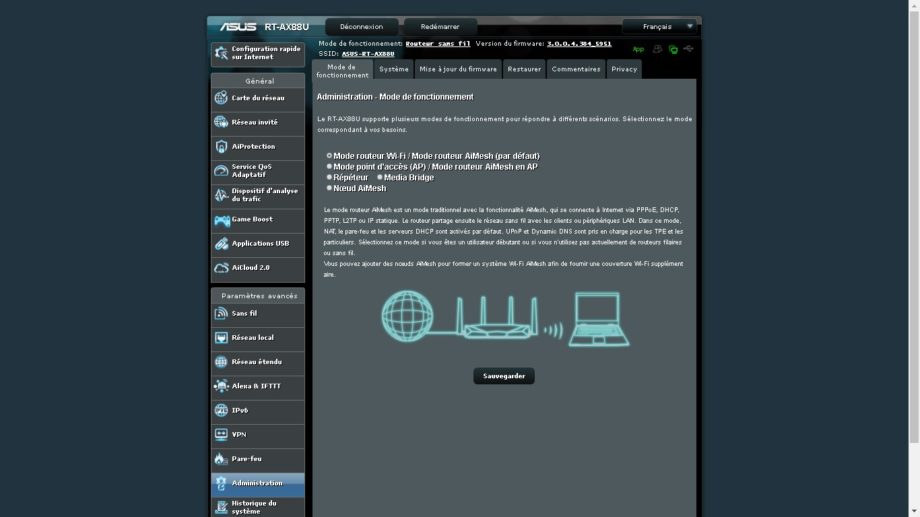The width and height of the screenshot is (920, 517).
Task: Select the Media Bridge radio button
Action: coord(380,177)
